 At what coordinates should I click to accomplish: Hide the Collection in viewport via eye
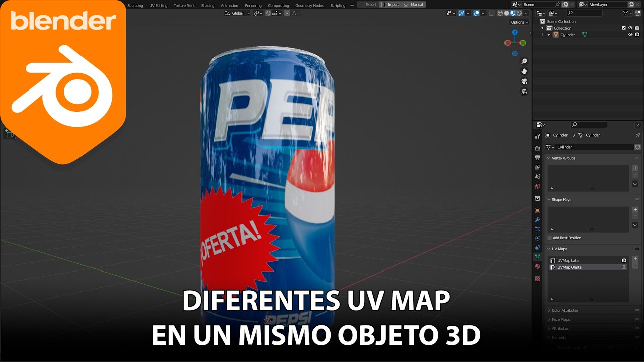point(630,28)
